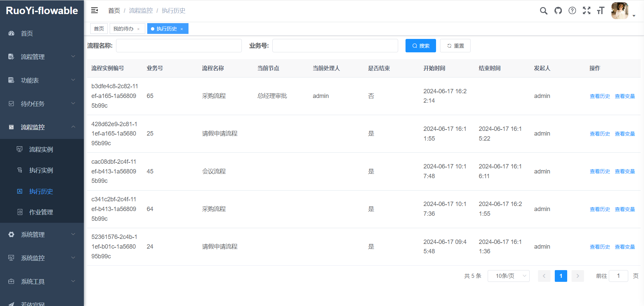644x306 pixels.
Task: Click the font size adjustment tT icon
Action: coord(601,11)
